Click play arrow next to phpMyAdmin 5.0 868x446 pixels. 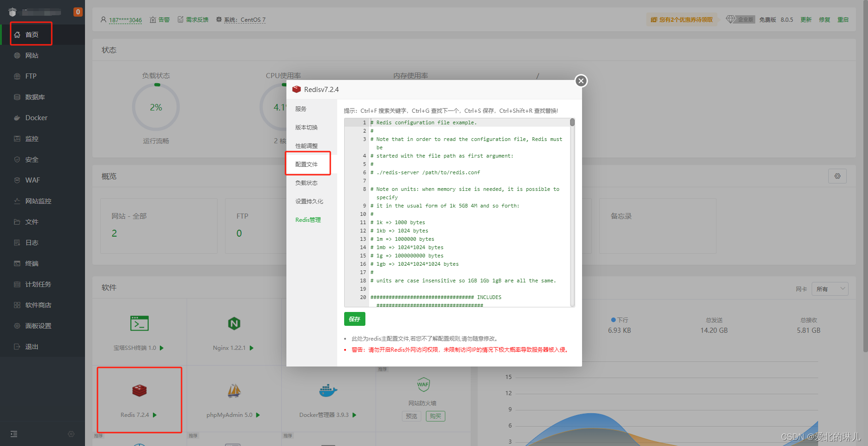258,415
